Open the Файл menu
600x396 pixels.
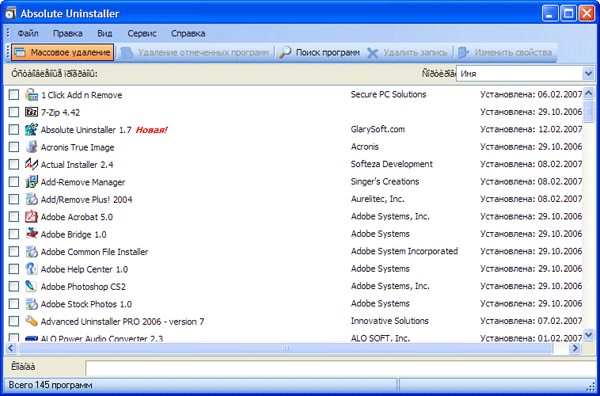[x=28, y=34]
